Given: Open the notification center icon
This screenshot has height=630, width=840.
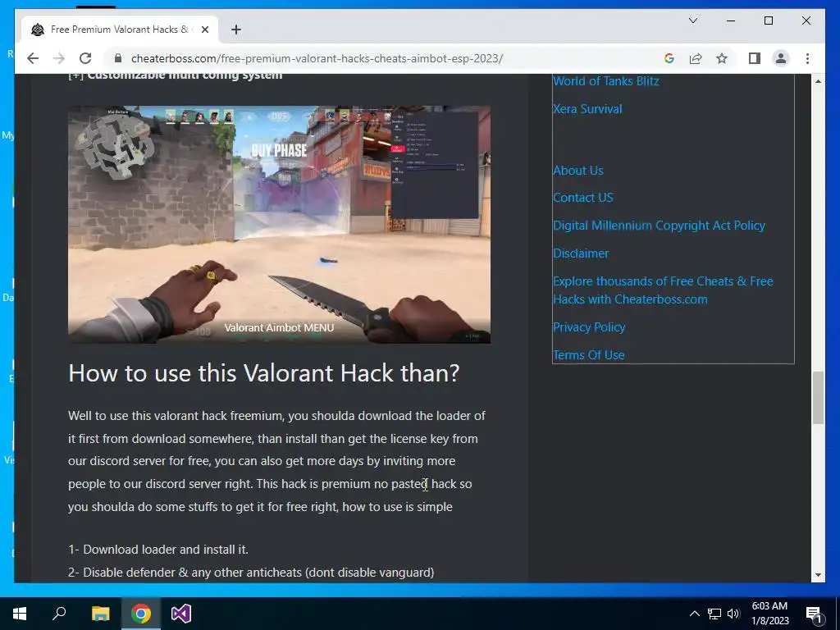Looking at the screenshot, I should [815, 614].
